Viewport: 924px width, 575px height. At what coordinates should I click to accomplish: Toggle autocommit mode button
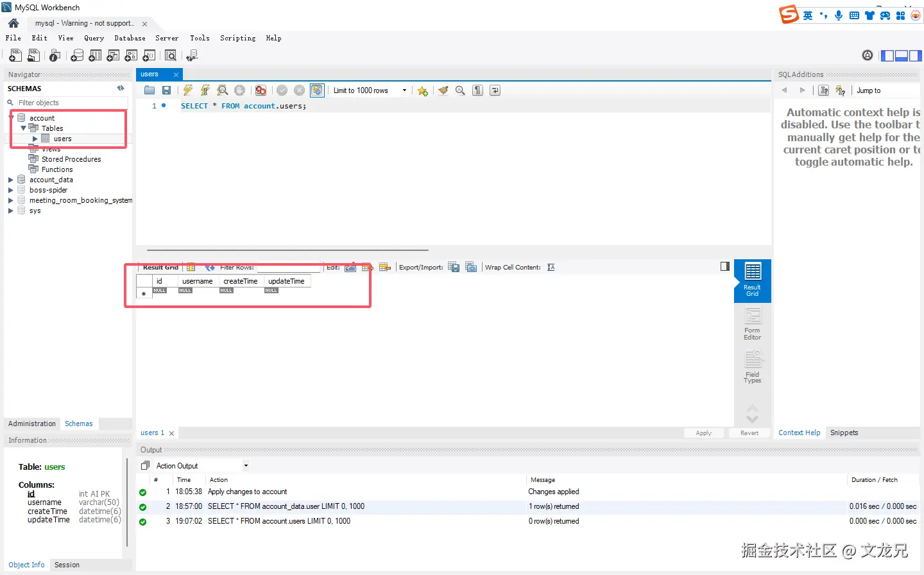point(317,90)
